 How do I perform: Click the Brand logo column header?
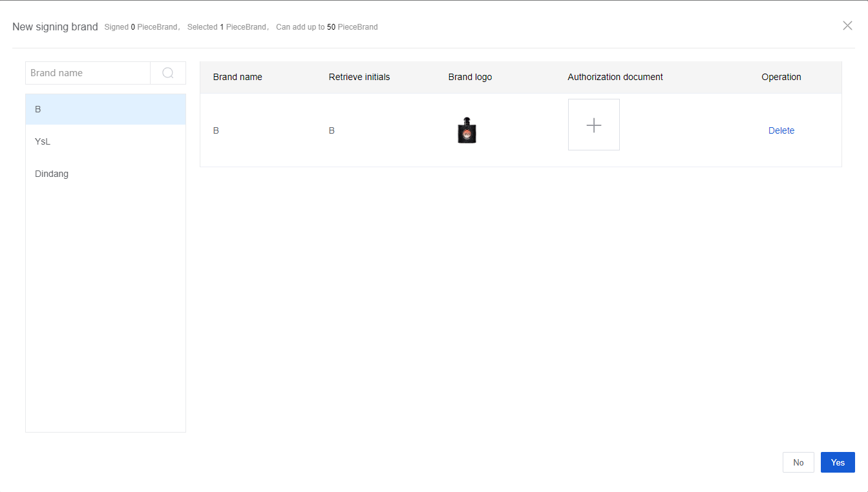tap(470, 77)
